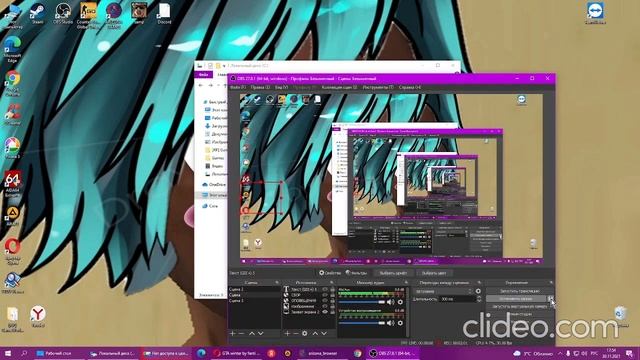Viewport: 640px width, 360px height.
Task: Toggle visibility of the Text (GDI+) source
Action: tap(325, 289)
